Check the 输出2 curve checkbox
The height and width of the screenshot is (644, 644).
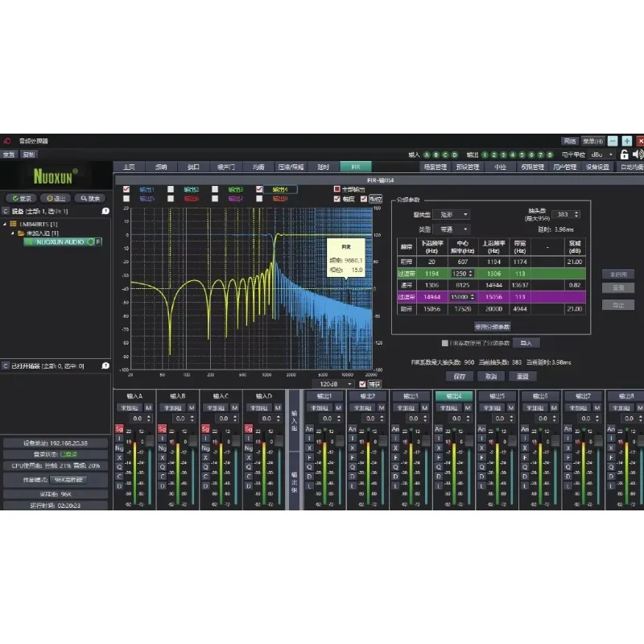(x=171, y=189)
